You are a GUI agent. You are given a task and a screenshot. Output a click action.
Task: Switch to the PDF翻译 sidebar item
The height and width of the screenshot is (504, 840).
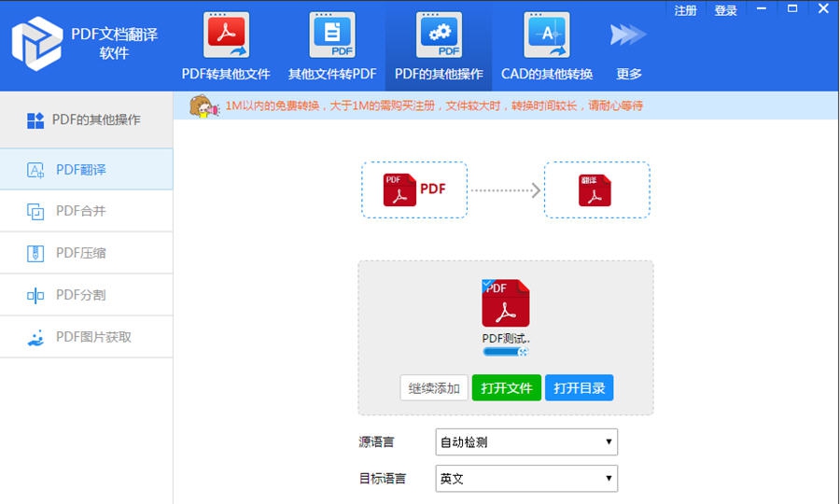86,169
